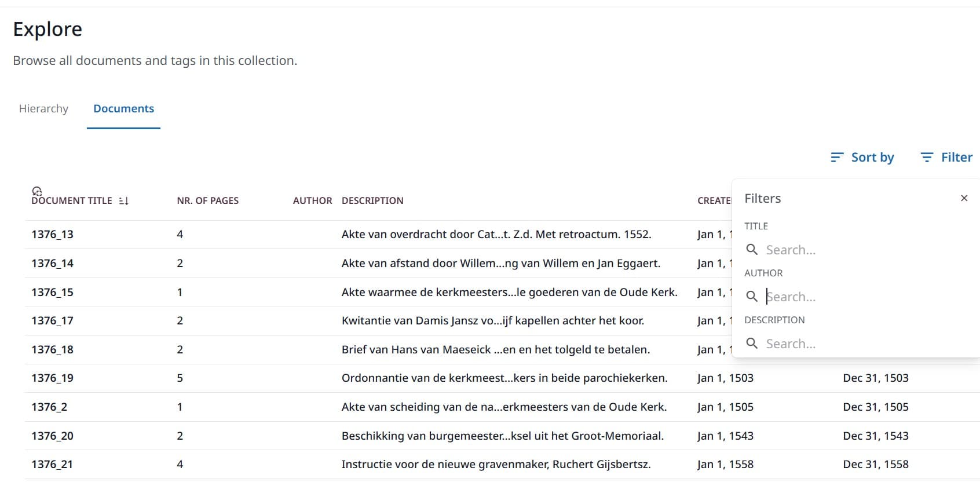Open document 1376_19 row

52,378
